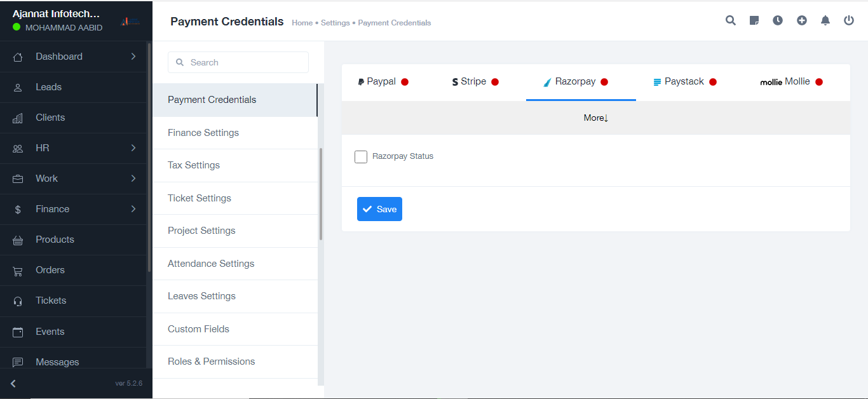Image resolution: width=868 pixels, height=399 pixels.
Task: Expand the HR sidebar menu
Action: [x=133, y=148]
